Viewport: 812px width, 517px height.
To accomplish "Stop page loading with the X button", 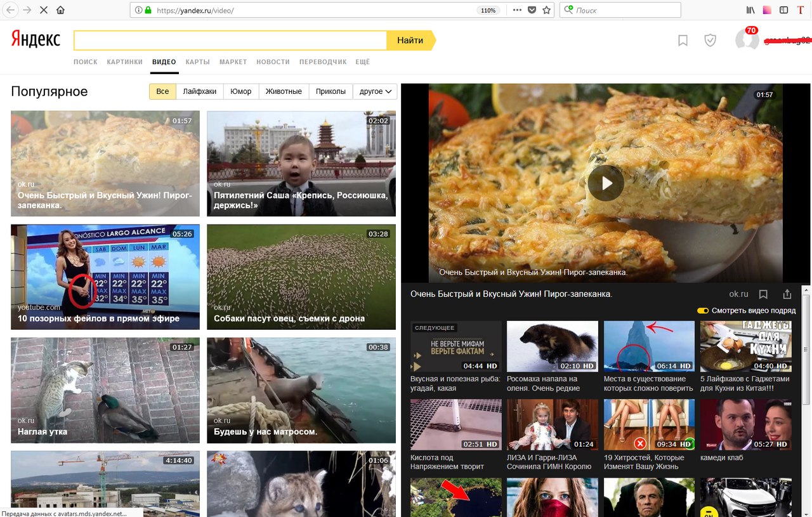I will [44, 10].
